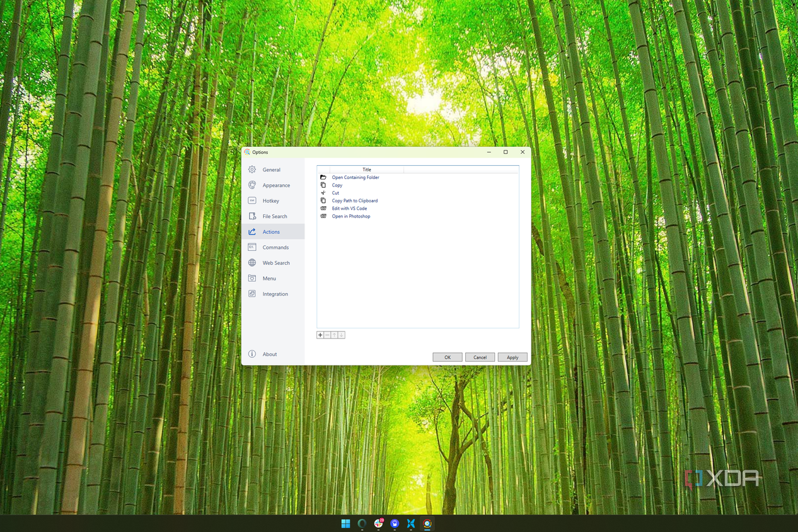Open Slack from the taskbar
This screenshot has width=798, height=532.
point(378,523)
